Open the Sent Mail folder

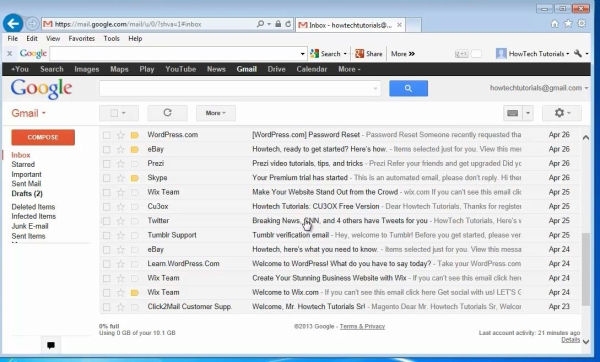click(26, 184)
